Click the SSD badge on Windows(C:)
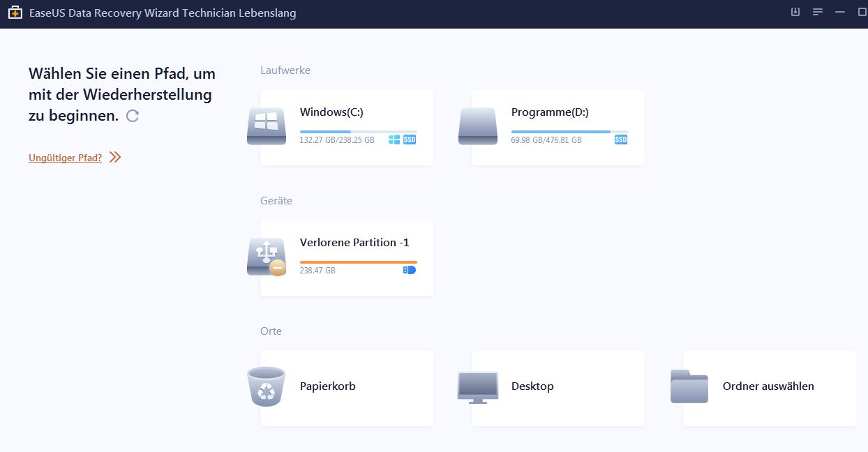 410,140
